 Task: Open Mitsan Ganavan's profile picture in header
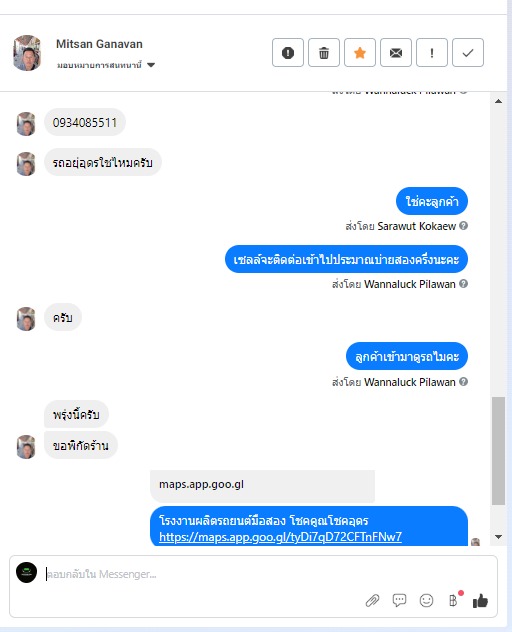(27, 53)
